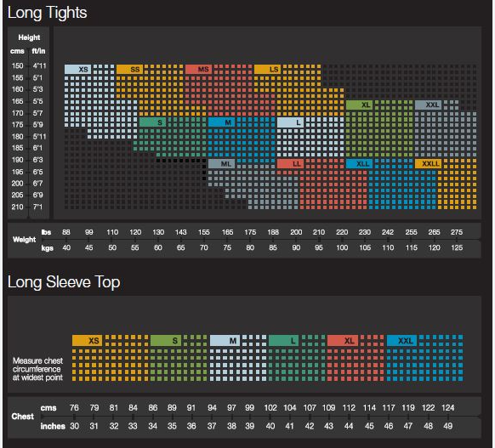Click the Long Sleeve Top heading
The width and height of the screenshot is (495, 448).
(64, 282)
